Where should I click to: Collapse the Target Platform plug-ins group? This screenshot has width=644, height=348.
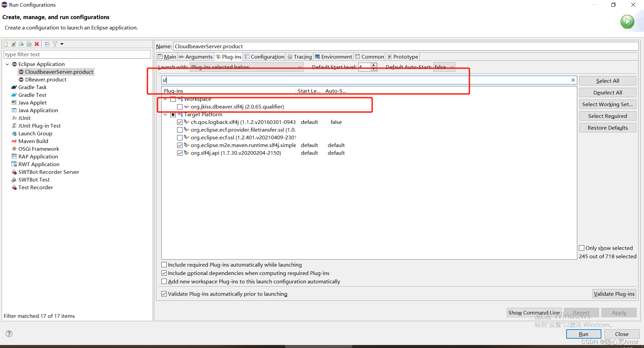tap(165, 115)
